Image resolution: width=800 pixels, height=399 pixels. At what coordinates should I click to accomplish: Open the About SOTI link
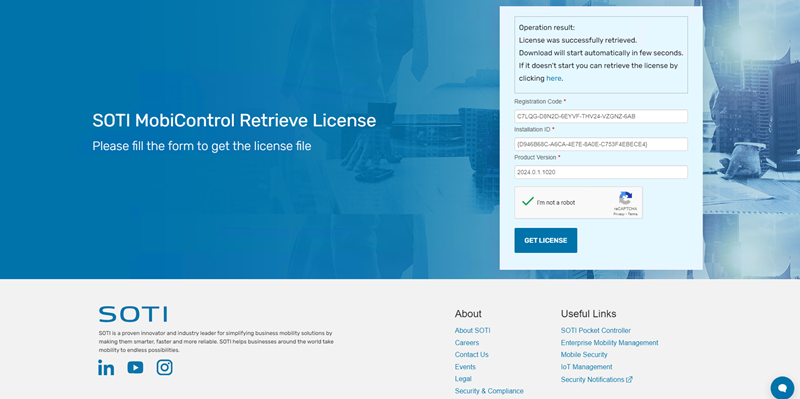[472, 331]
